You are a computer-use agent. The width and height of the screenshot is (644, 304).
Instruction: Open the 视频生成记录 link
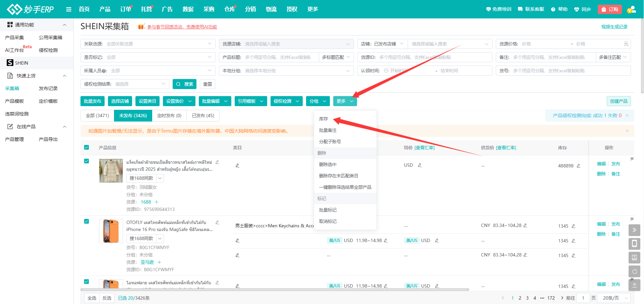[614, 27]
